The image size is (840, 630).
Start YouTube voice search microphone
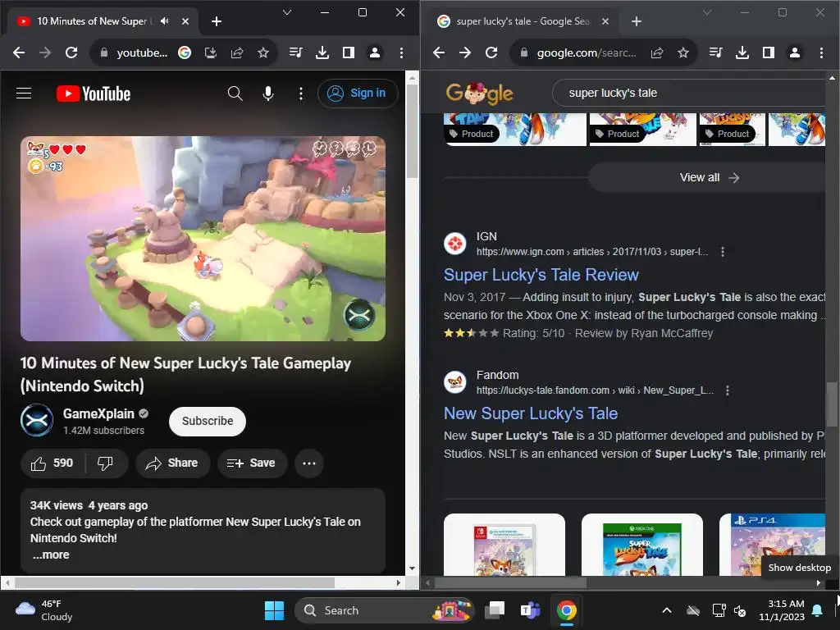(x=268, y=94)
